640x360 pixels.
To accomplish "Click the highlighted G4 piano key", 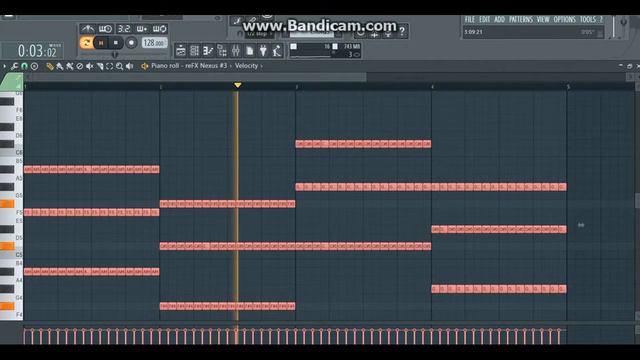I will pyautogui.click(x=7, y=306).
